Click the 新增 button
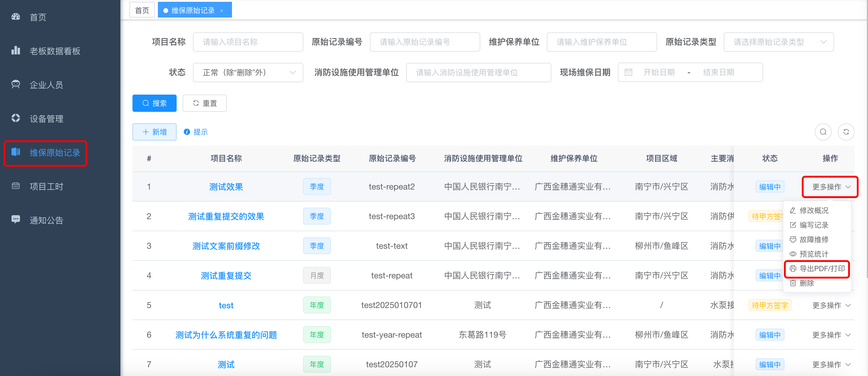 (x=154, y=132)
